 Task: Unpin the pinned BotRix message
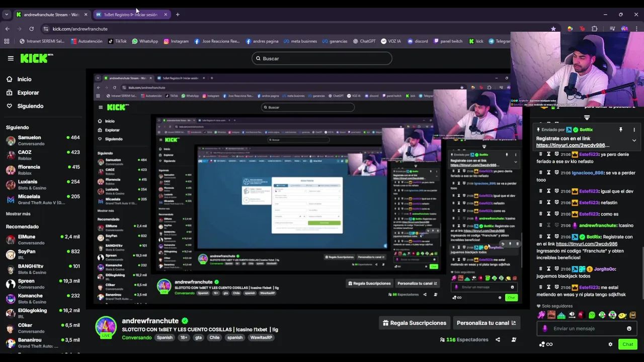[x=620, y=130]
